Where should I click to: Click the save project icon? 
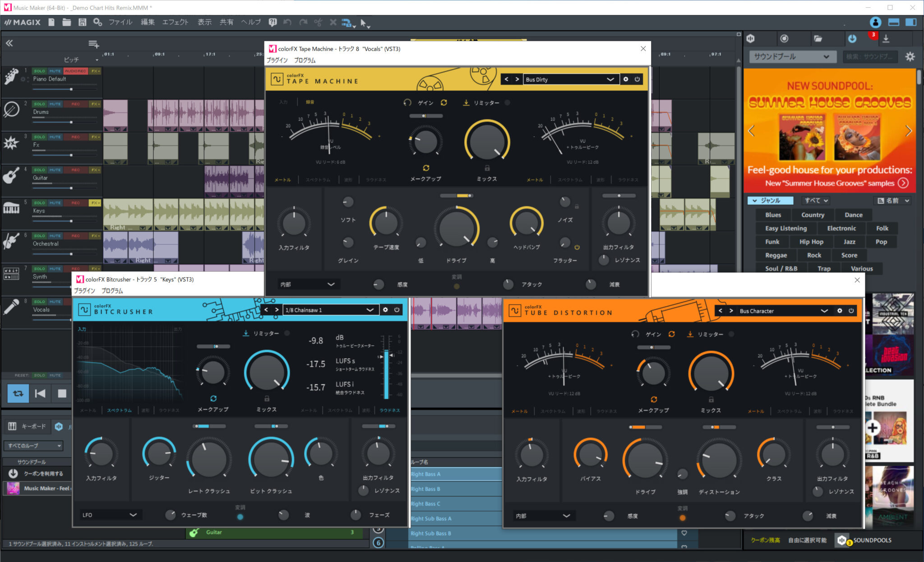tap(82, 22)
